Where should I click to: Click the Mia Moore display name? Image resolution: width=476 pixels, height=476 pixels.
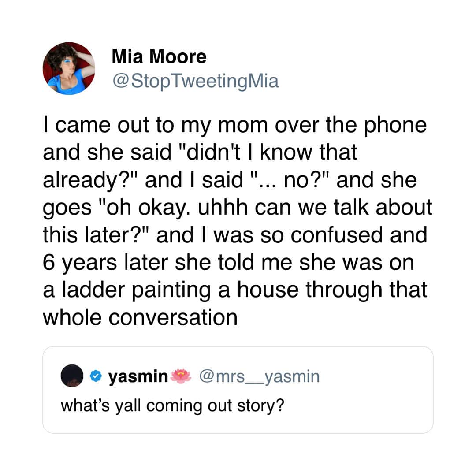click(x=159, y=56)
